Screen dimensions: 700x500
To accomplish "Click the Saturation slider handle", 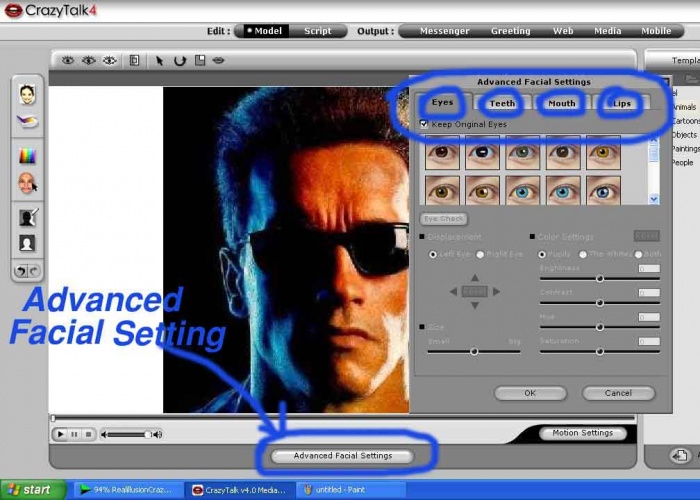I will pyautogui.click(x=600, y=352).
